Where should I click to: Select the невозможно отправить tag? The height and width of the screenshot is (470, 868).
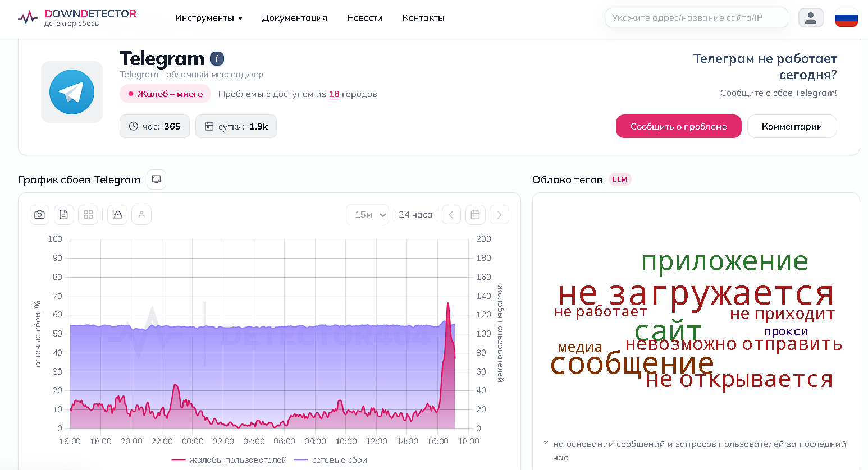click(x=734, y=344)
